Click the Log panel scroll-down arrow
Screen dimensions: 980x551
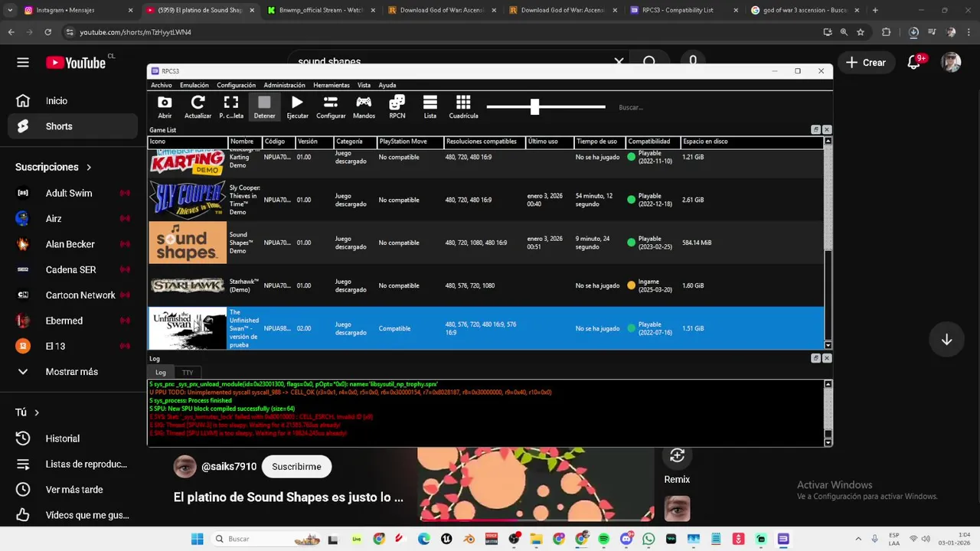pos(828,442)
